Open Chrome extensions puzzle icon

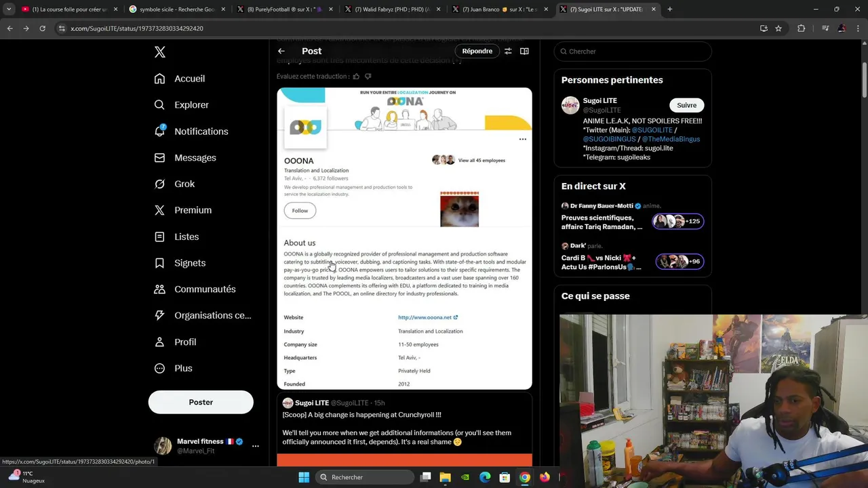pos(802,28)
